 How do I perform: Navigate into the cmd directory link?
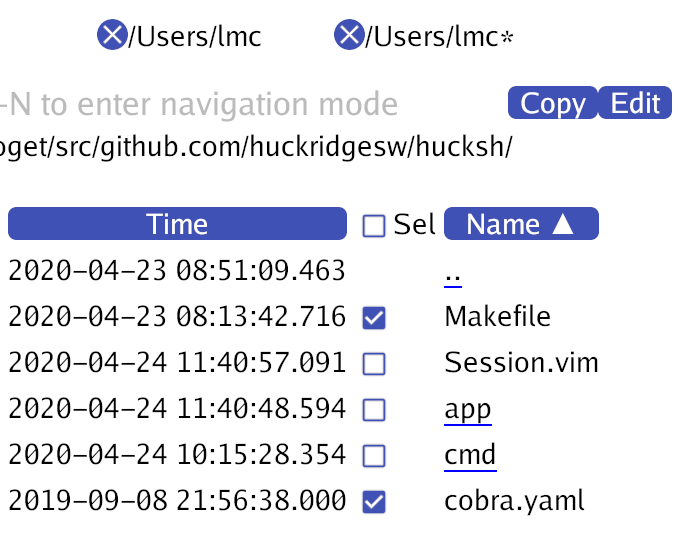click(x=470, y=455)
